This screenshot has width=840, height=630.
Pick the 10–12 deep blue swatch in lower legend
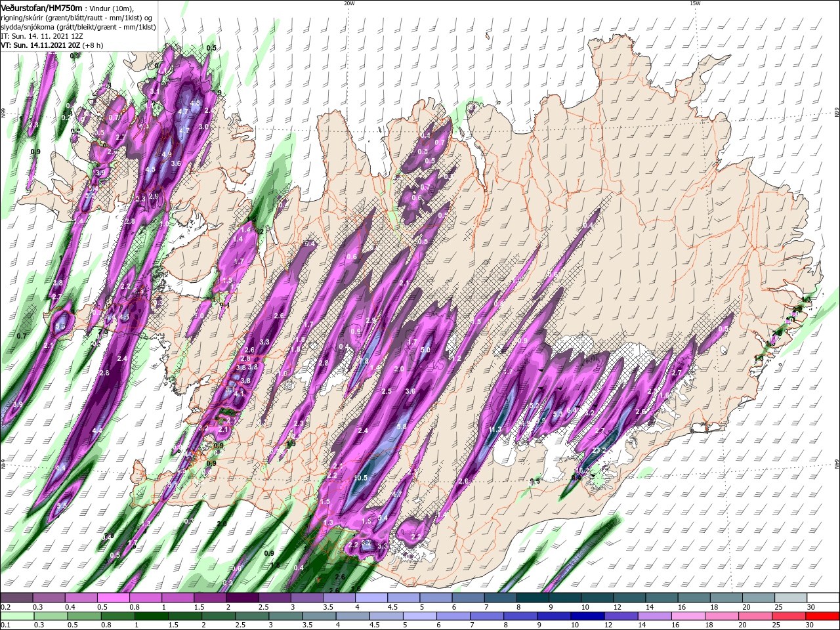[589, 616]
